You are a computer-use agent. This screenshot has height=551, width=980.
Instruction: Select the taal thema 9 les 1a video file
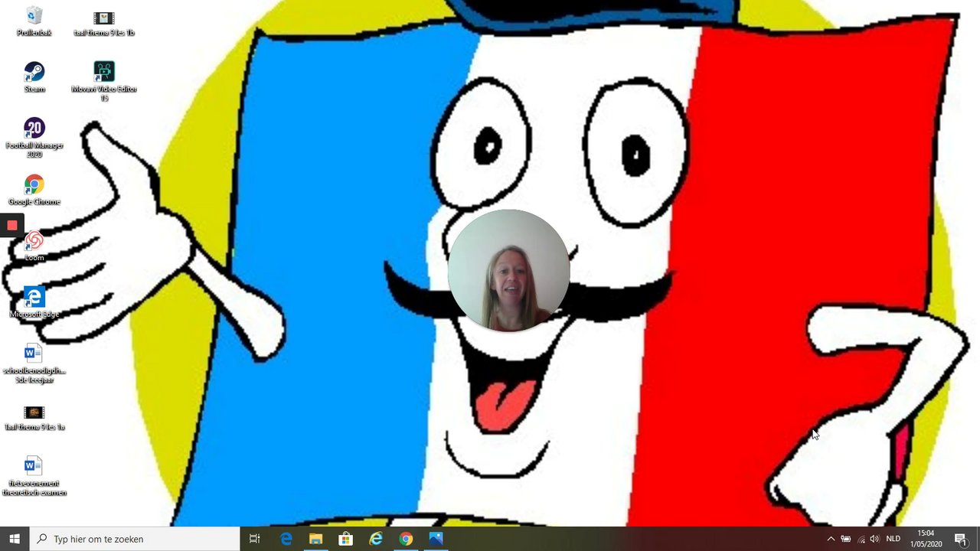(34, 418)
